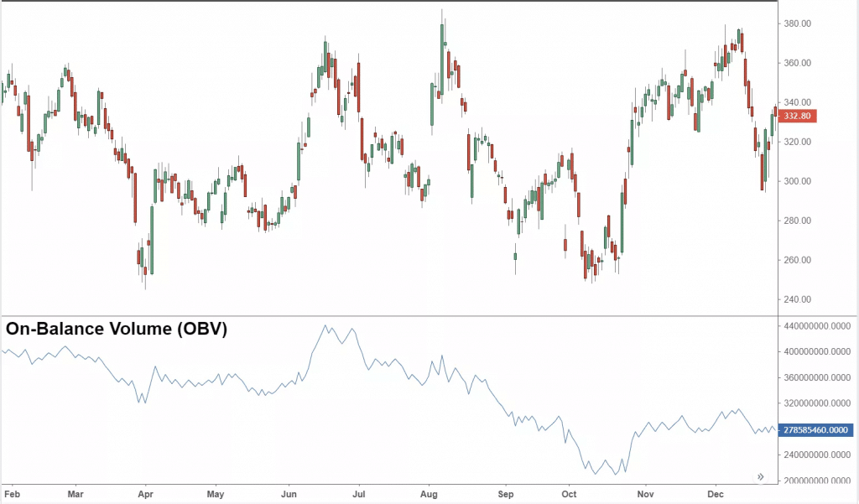Select the Aug marker on time axis
The image size is (859, 504).
click(x=429, y=496)
